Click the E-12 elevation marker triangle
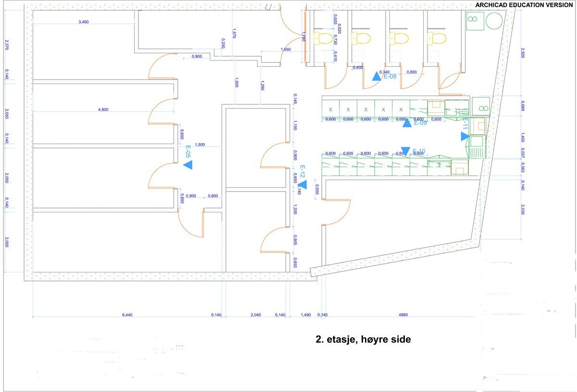The width and height of the screenshot is (577, 392). pos(303,184)
